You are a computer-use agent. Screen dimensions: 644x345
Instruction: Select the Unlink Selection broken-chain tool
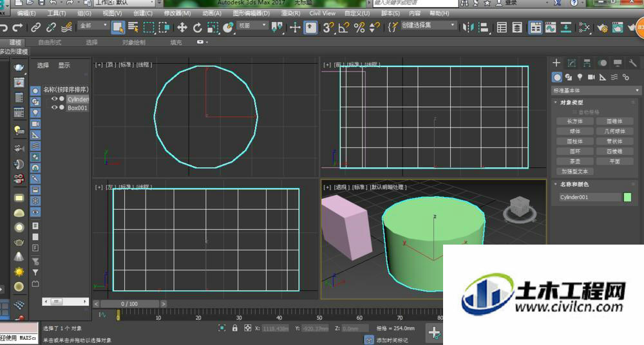click(x=51, y=28)
